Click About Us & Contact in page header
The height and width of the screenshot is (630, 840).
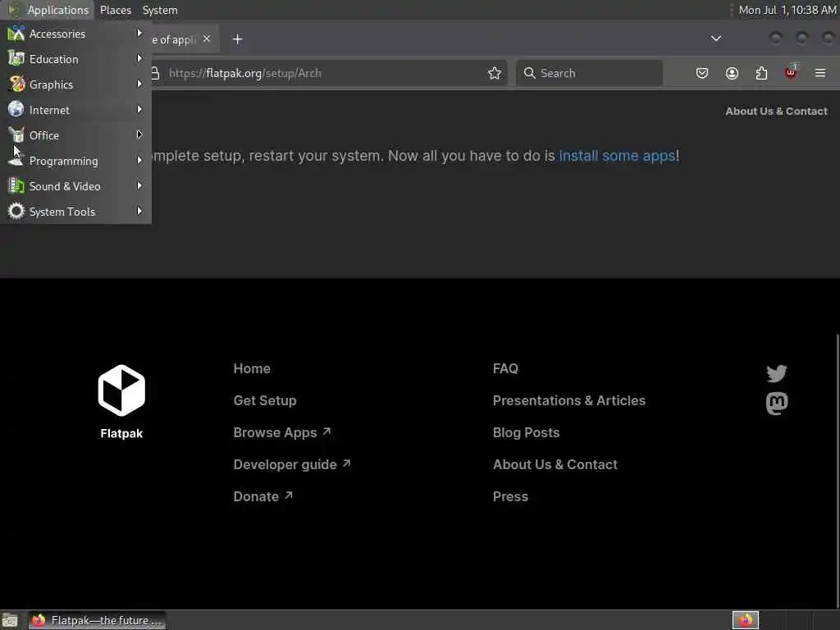(776, 112)
